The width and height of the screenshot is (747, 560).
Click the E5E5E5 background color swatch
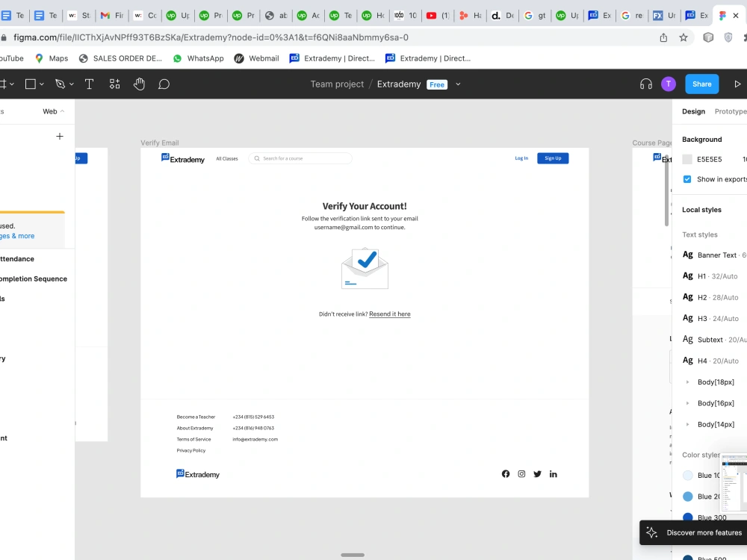pos(686,158)
